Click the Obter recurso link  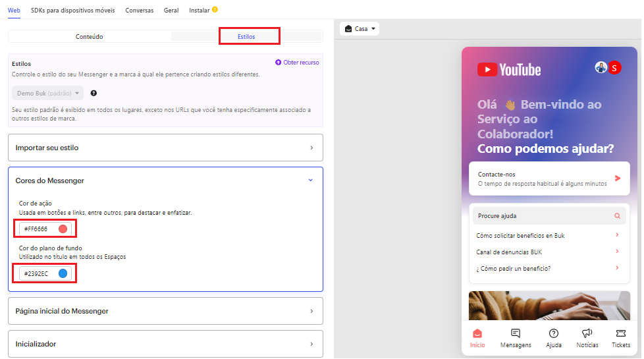297,63
